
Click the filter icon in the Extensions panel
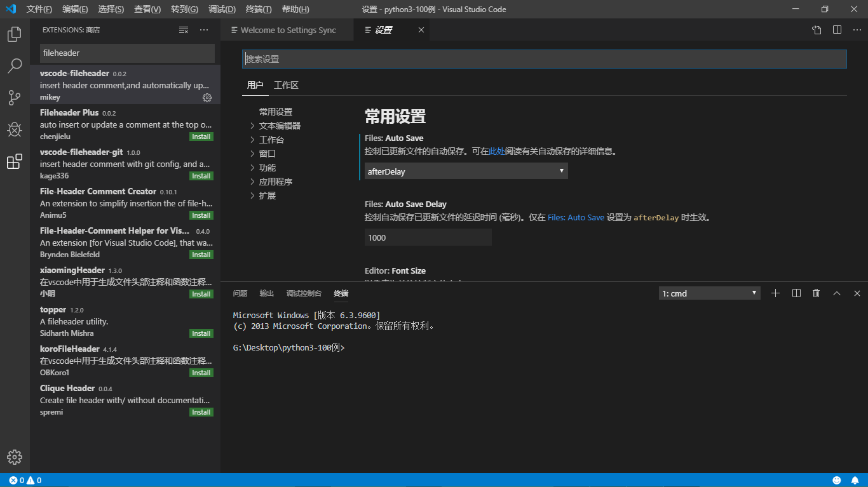point(183,29)
